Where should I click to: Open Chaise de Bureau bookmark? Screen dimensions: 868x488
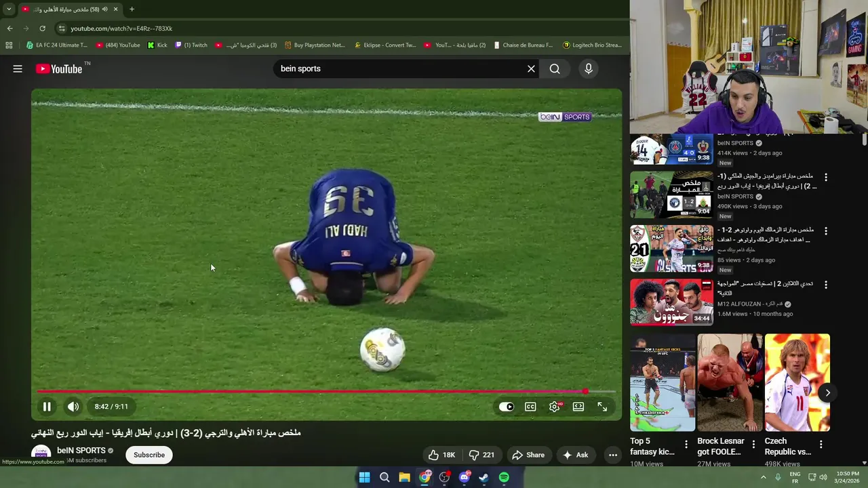point(523,45)
